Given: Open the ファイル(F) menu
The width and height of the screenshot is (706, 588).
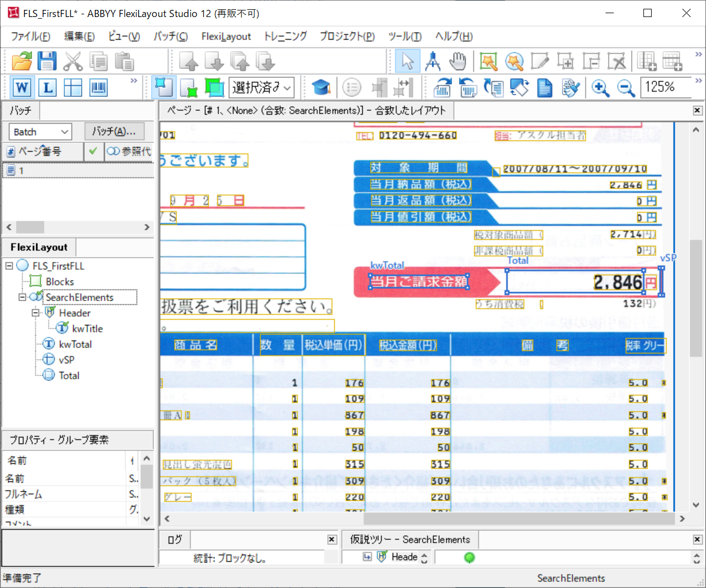Looking at the screenshot, I should 31,36.
